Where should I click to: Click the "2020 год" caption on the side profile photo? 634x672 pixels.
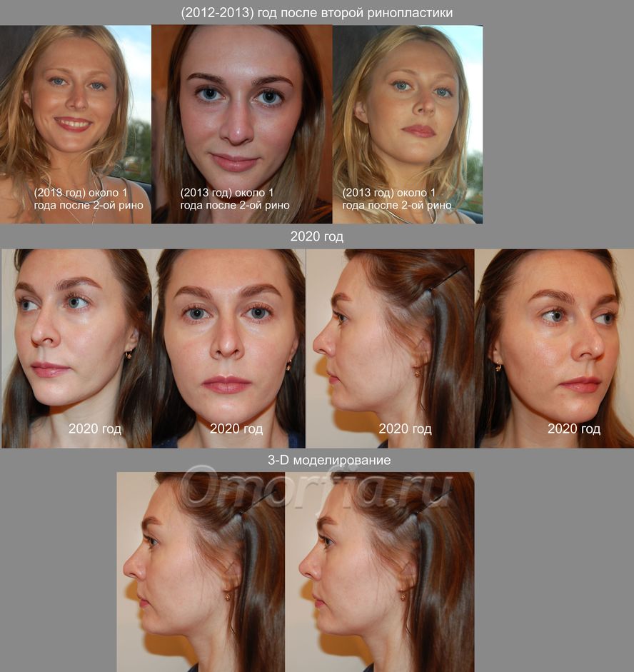coord(405,428)
